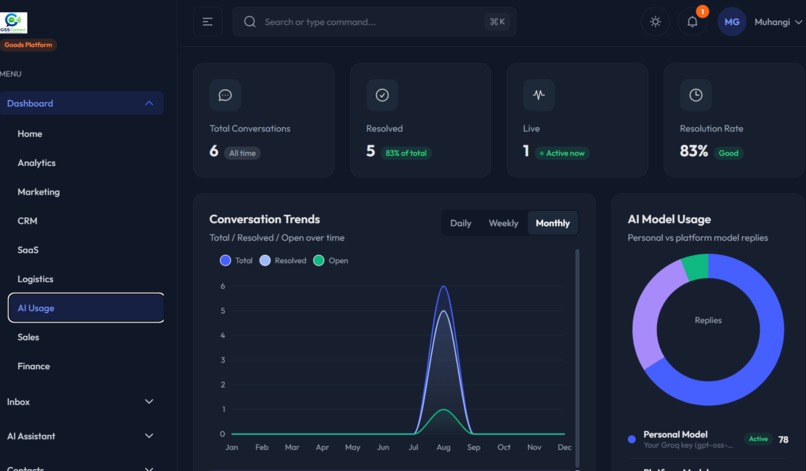The height and width of the screenshot is (471, 806).
Task: Click the Resolved checkmark icon
Action: pos(382,95)
